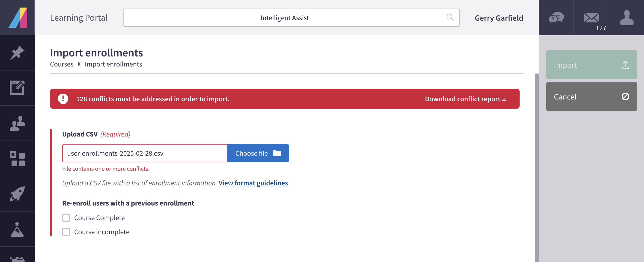Viewport: 644px width, 262px height.
Task: Open the dashboard tiles sidebar icon
Action: [x=17, y=158]
